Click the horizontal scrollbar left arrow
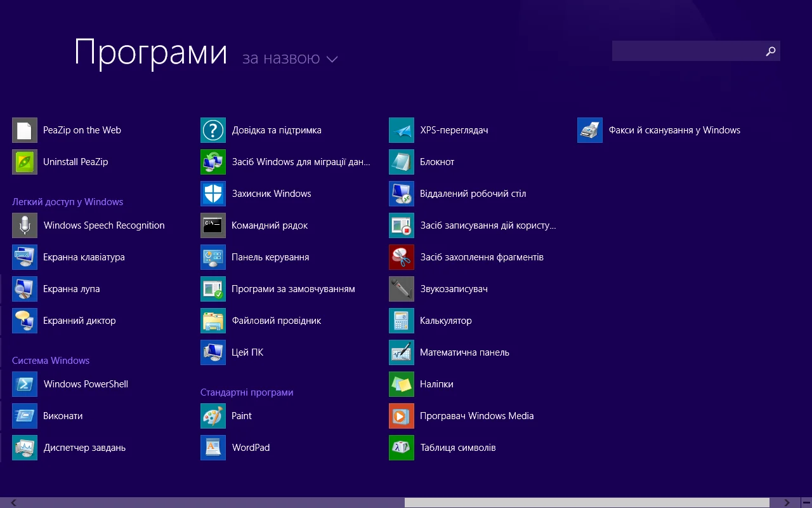Screen dimensions: 812x508 point(13,503)
